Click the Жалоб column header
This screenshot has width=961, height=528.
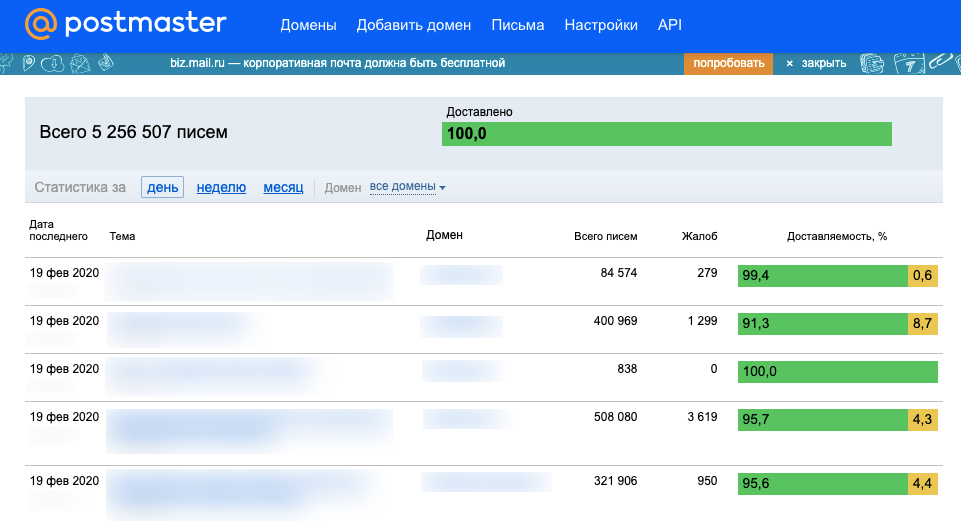[699, 236]
